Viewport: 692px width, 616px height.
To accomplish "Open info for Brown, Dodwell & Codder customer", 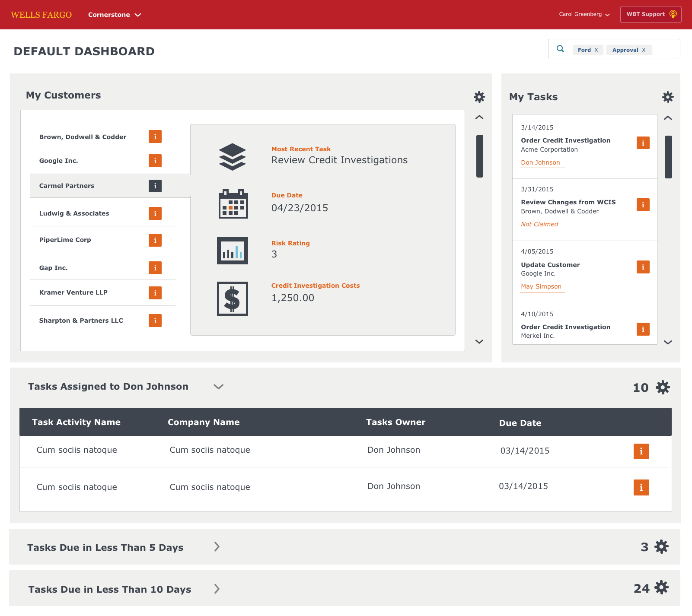I will [x=155, y=137].
